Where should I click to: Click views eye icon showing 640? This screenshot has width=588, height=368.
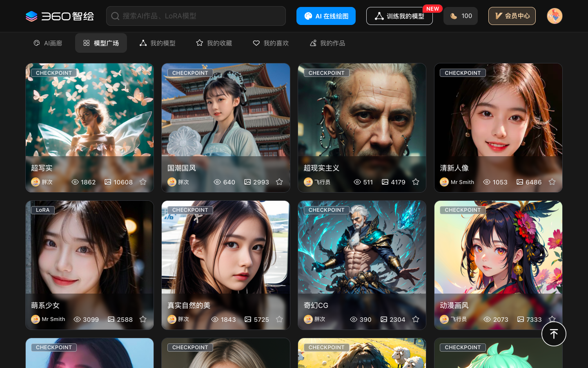[x=217, y=182]
